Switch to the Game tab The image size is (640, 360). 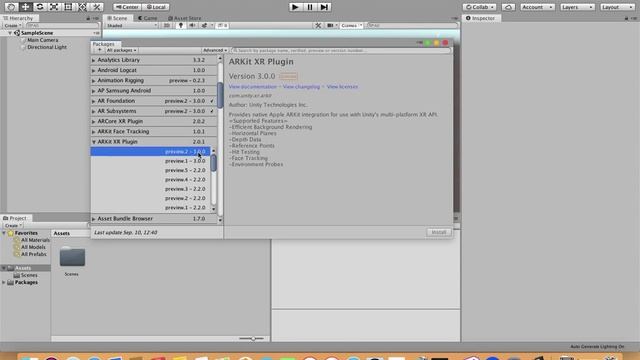click(x=147, y=18)
